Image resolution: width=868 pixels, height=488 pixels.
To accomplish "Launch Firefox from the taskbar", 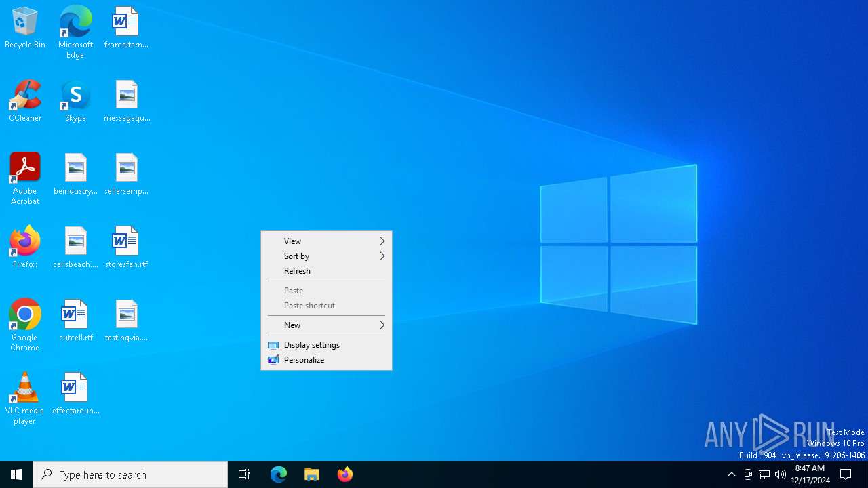I will (x=345, y=474).
